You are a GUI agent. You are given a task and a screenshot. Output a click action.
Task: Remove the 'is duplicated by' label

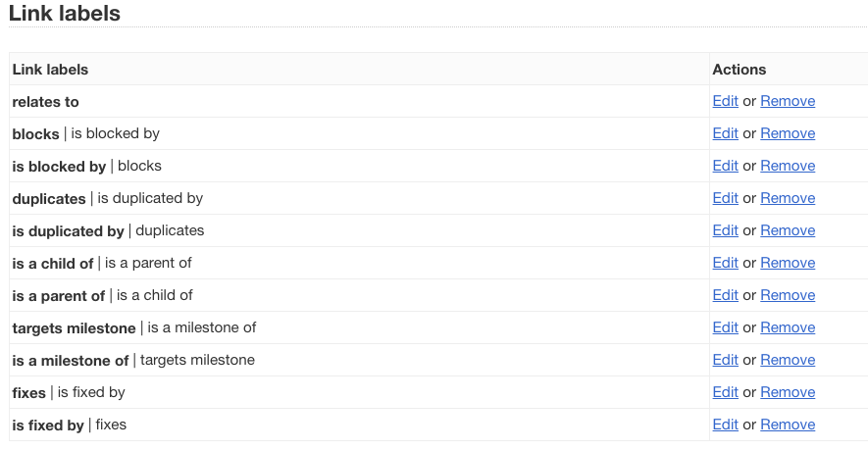(x=788, y=230)
